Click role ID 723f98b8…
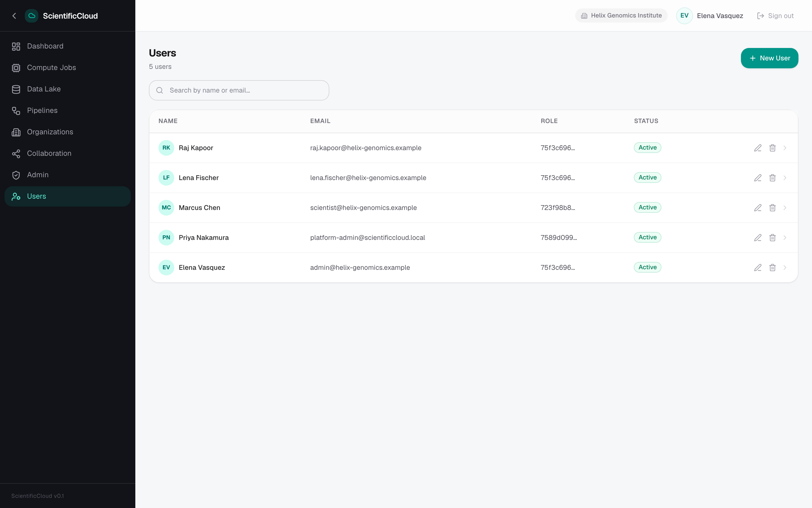Screen dimensions: 812x508 (558, 208)
